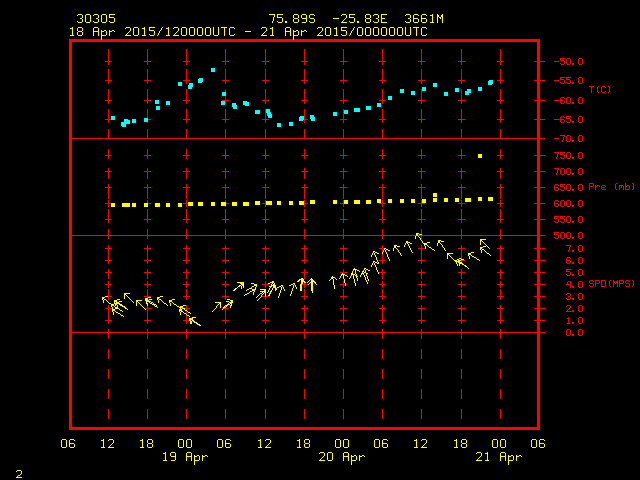
Task: Click the SPD(MPS) axis label
Action: 611,283
